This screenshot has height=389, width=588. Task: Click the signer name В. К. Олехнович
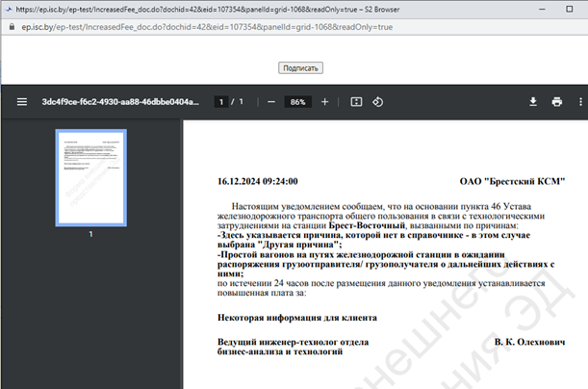click(529, 342)
